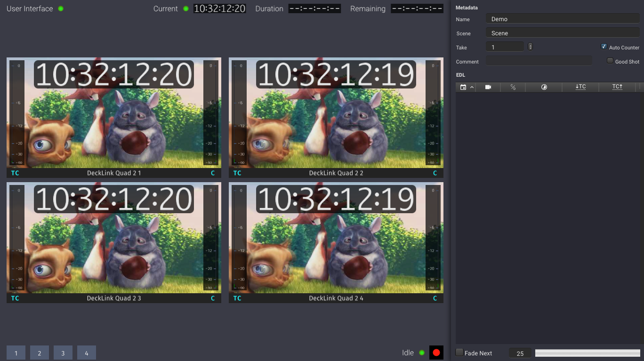Click the Take number field
This screenshot has width=644, height=361.
(505, 47)
